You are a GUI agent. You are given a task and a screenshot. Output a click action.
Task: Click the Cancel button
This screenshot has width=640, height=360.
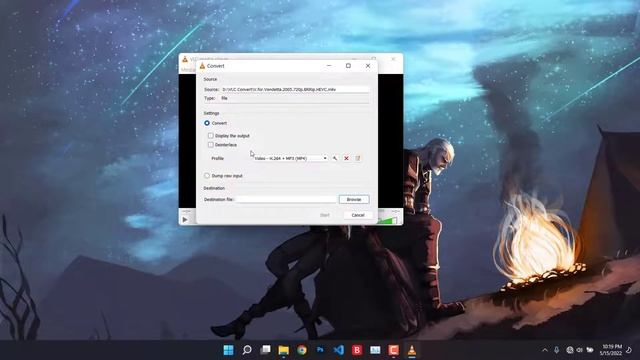tap(358, 215)
